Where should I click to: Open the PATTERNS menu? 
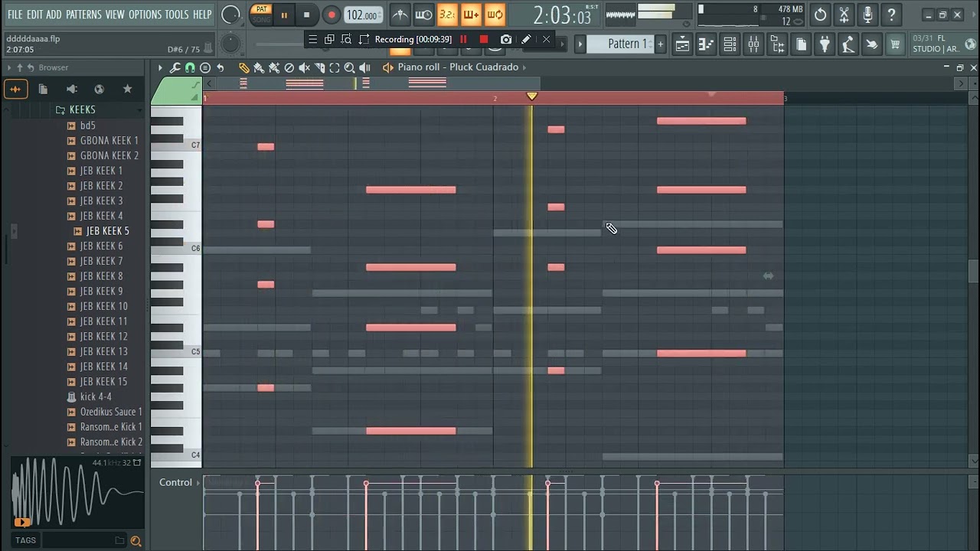point(83,15)
